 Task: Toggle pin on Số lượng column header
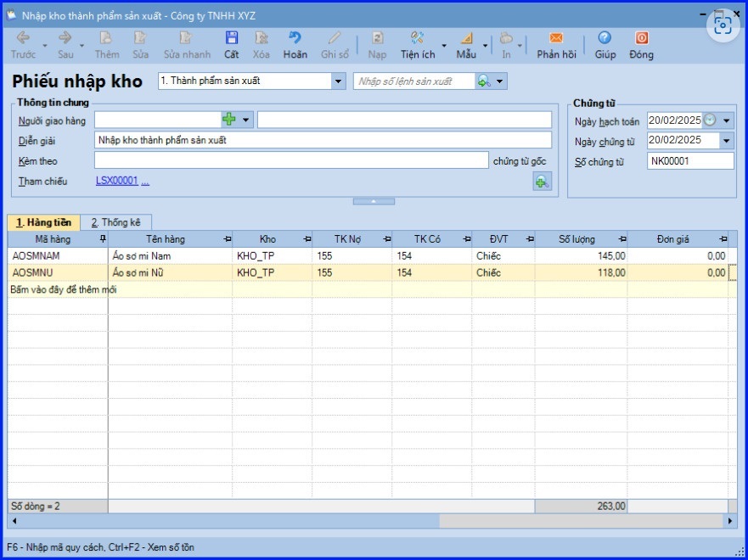pyautogui.click(x=624, y=239)
